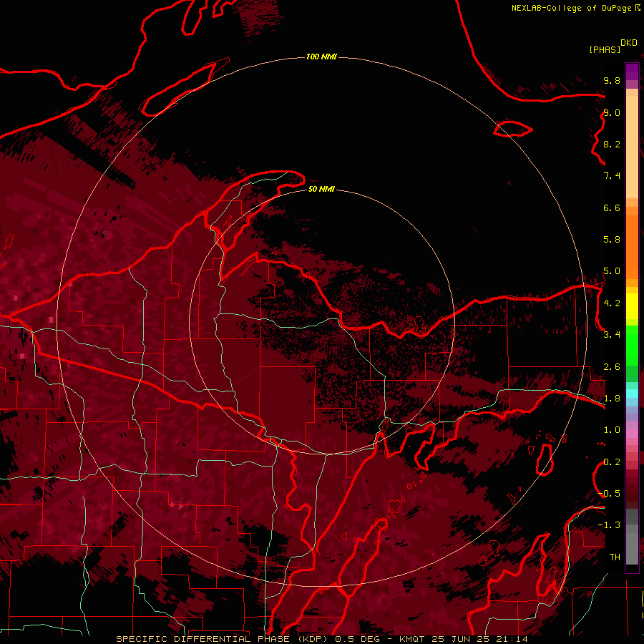
Task: Click the [PHAS] label above the legend
Action: click(605, 50)
